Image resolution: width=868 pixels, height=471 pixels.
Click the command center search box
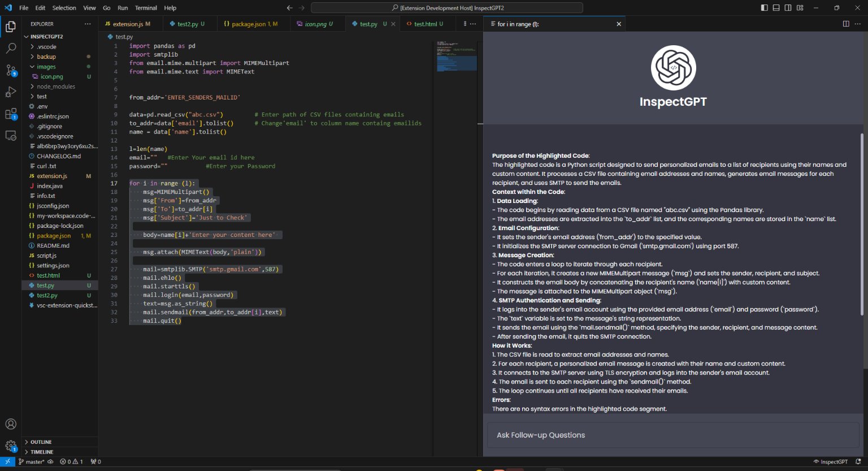pos(447,8)
